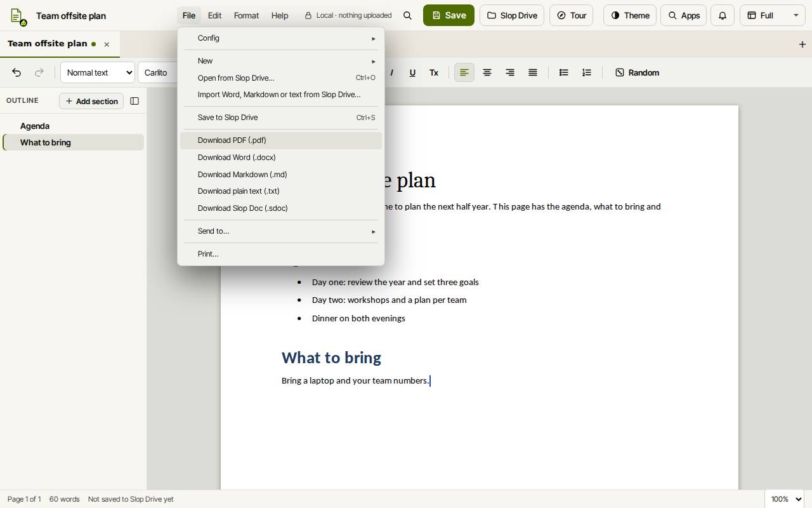Image resolution: width=812 pixels, height=508 pixels.
Task: Open the Carlito font dropdown
Action: pyautogui.click(x=159, y=72)
